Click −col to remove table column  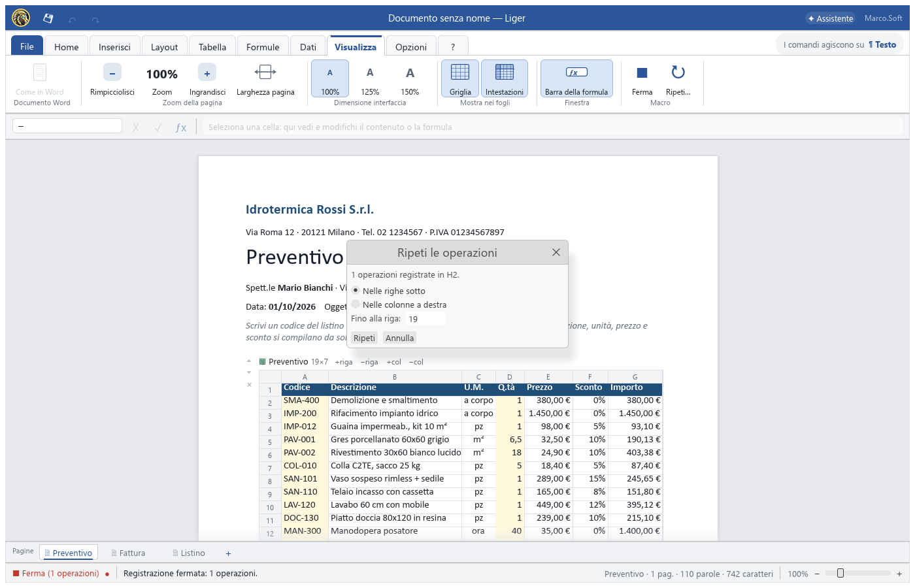tap(416, 362)
